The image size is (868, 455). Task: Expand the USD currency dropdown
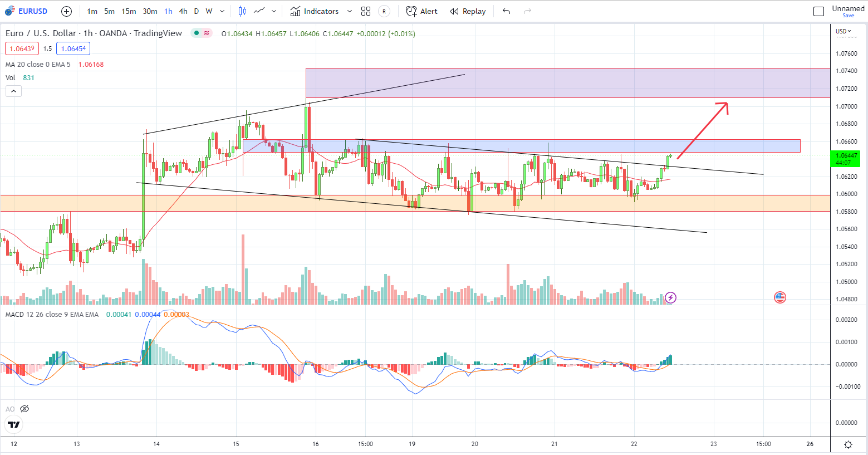(844, 31)
